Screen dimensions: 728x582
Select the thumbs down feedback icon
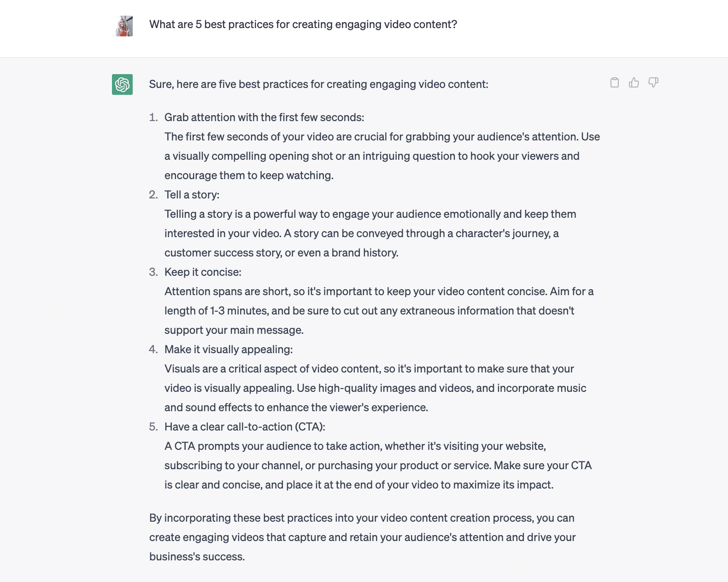click(x=653, y=82)
